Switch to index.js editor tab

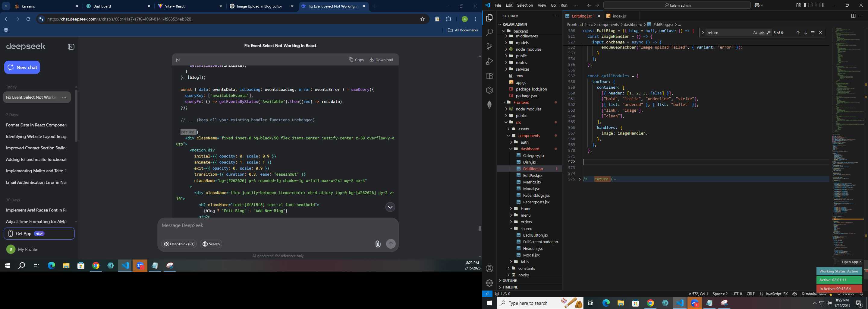coord(619,16)
